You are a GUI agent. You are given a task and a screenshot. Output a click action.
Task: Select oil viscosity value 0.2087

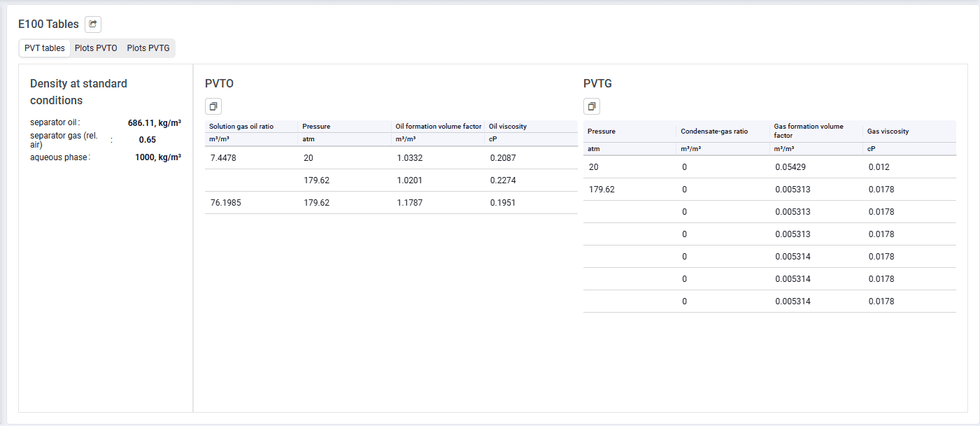504,158
